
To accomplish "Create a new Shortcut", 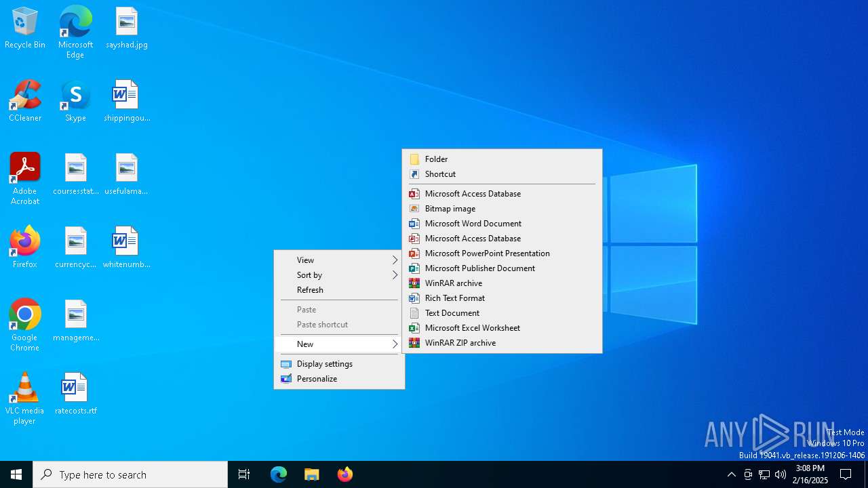I will (502, 174).
